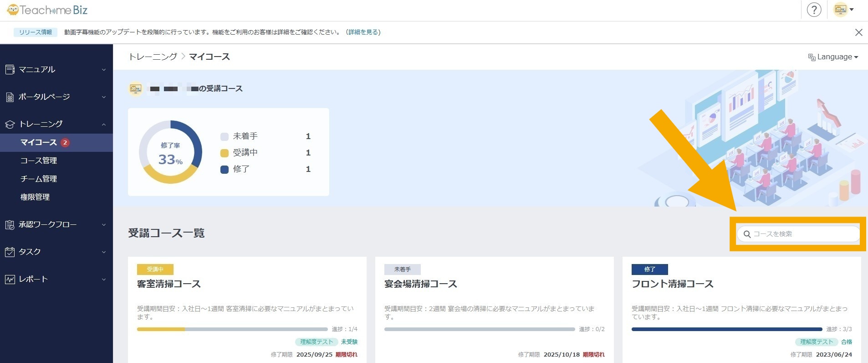Click 理解度テスト tag on フロント清掃コース
The image size is (868, 363).
click(x=817, y=342)
